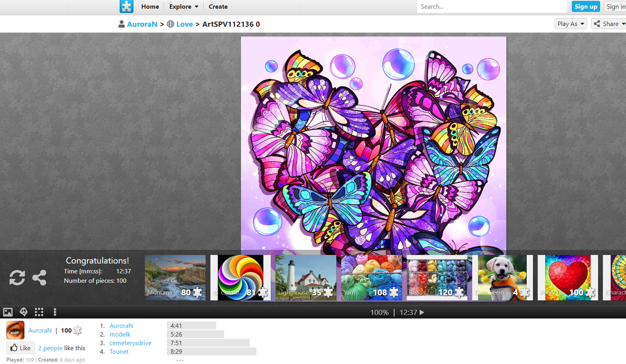Click the Like button
626x364 pixels.
(20, 348)
